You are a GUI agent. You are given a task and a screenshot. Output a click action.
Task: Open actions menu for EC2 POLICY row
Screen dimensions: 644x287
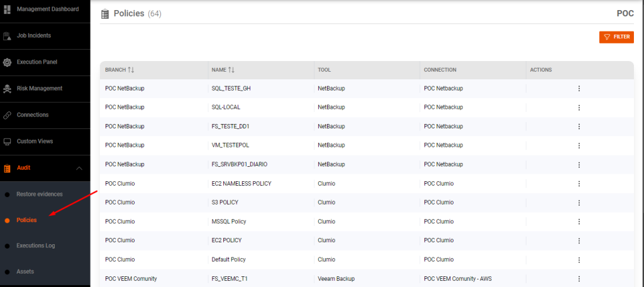[x=579, y=240]
